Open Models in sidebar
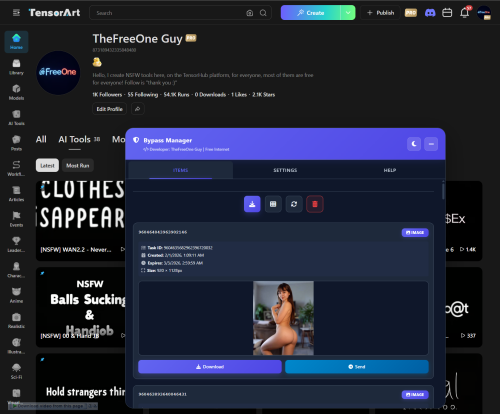The image size is (500, 414). (16, 92)
